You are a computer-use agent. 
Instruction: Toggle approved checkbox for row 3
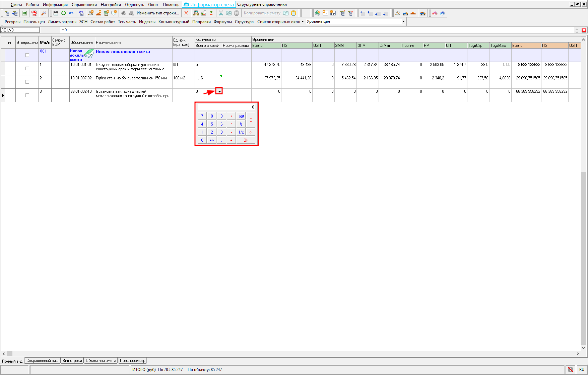(x=27, y=95)
